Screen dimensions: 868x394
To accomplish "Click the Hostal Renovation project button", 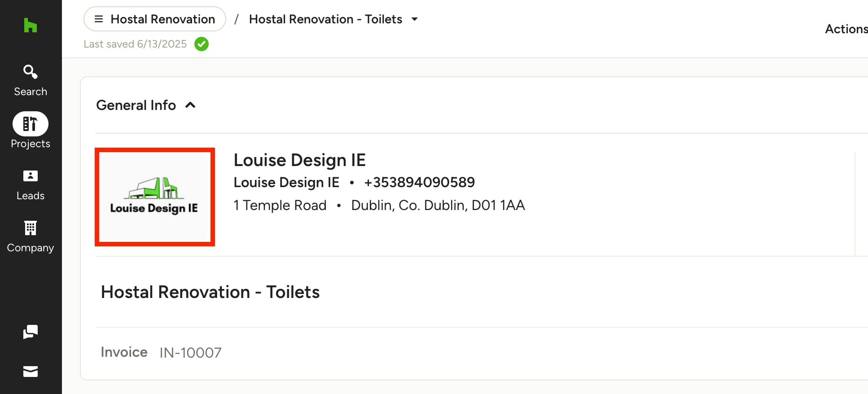I will pyautogui.click(x=155, y=19).
